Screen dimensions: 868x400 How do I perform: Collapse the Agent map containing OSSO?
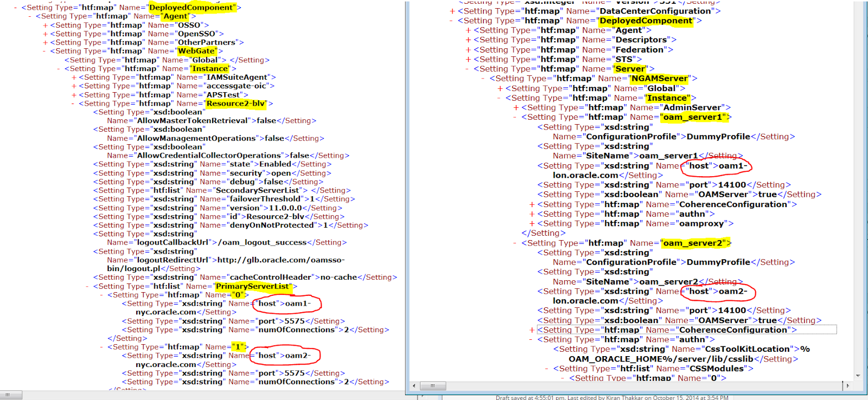click(x=30, y=16)
